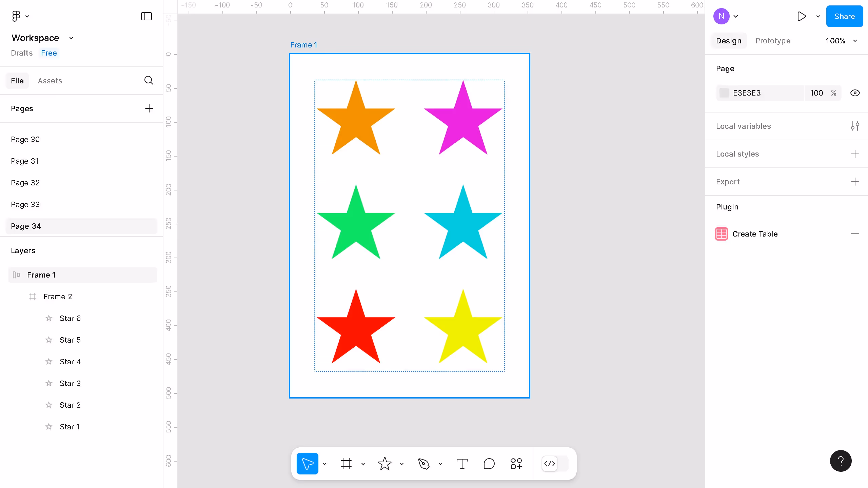868x488 pixels.
Task: Expand the Workspace dropdown
Action: click(71, 38)
